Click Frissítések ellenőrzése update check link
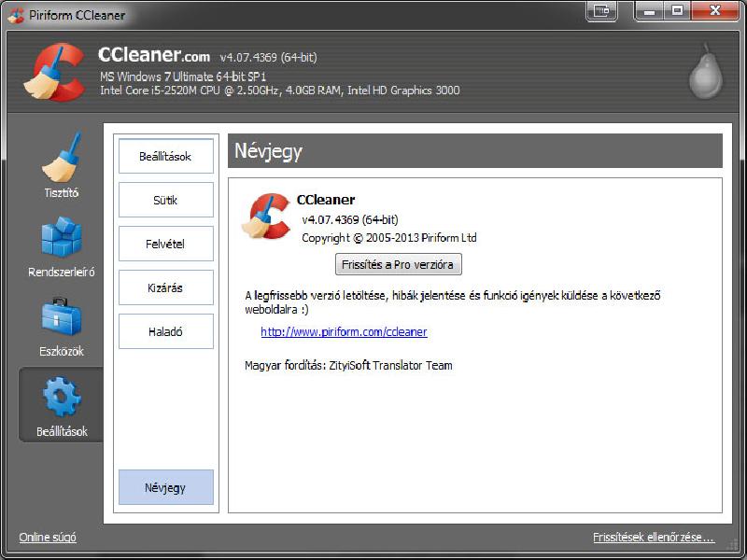The image size is (747, 560). (x=654, y=538)
